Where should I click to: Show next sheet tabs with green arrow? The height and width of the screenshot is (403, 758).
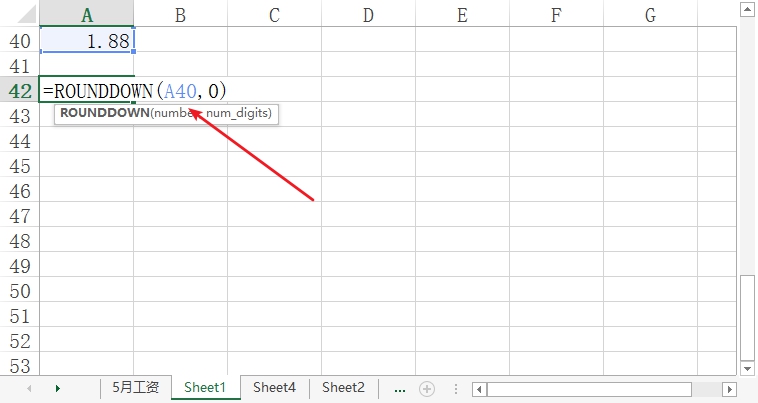58,388
